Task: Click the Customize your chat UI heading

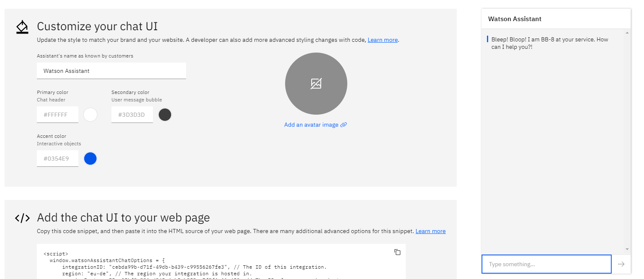Action: (x=97, y=26)
